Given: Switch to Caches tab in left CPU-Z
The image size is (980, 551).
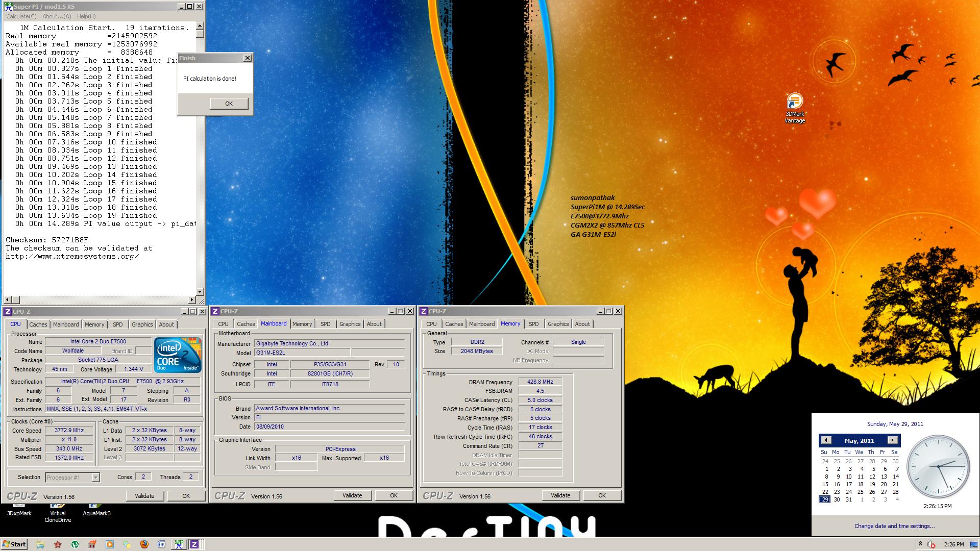Looking at the screenshot, I should [38, 324].
